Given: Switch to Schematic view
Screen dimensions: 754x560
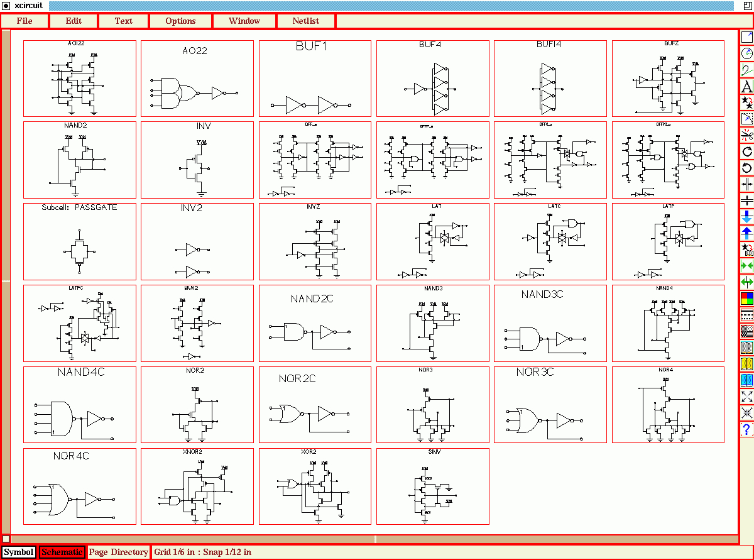Looking at the screenshot, I should point(62,552).
